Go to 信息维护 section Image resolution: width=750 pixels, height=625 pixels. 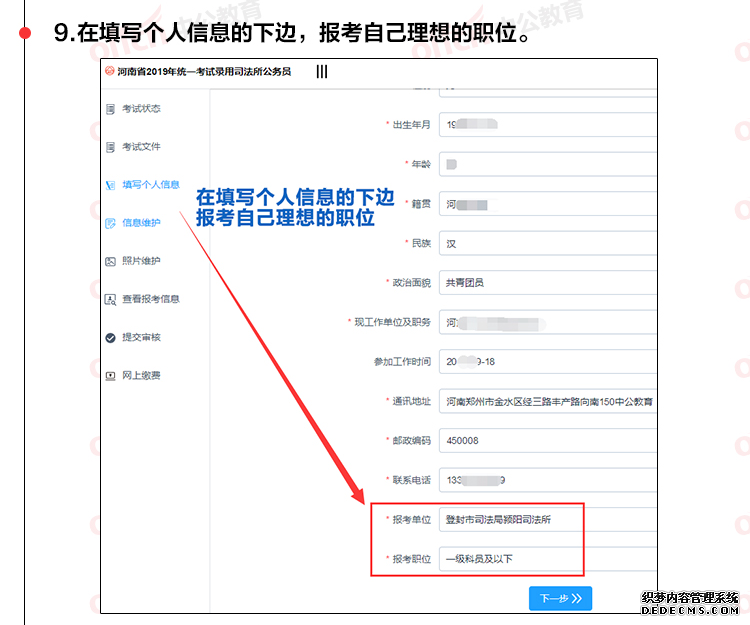tap(141, 223)
